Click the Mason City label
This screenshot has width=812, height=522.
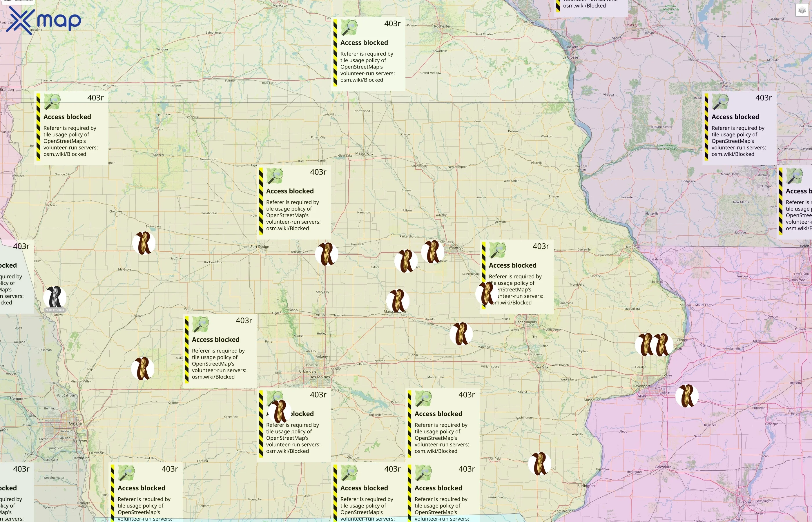click(x=364, y=153)
